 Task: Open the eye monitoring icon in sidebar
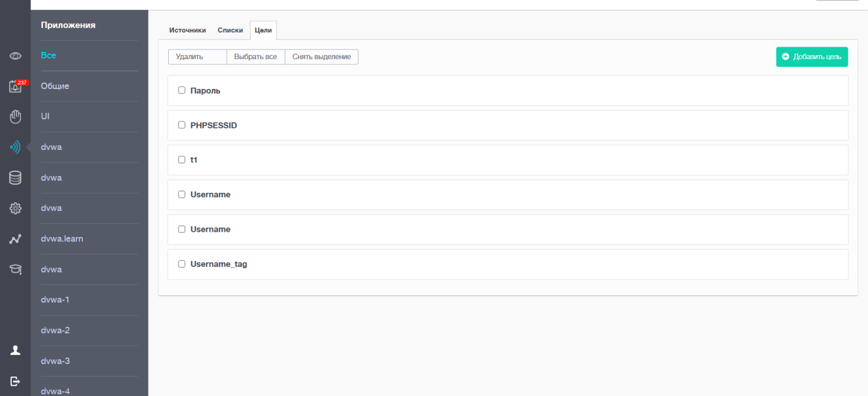pos(15,56)
